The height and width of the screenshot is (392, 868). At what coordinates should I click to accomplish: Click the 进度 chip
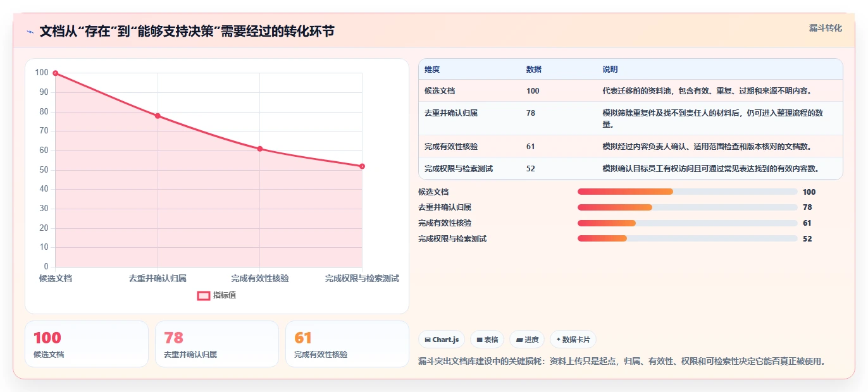pos(527,340)
